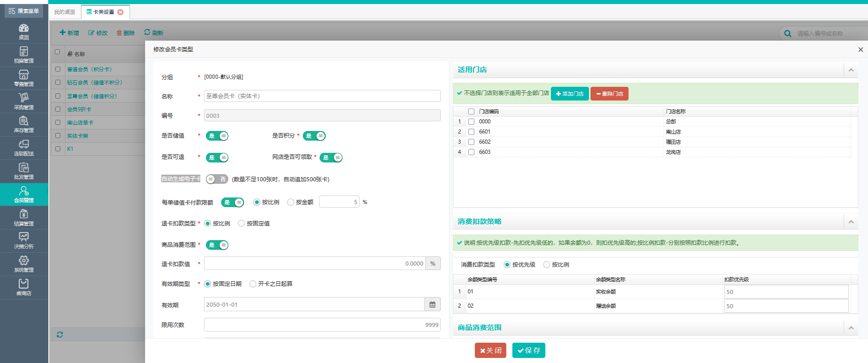This screenshot has height=363, width=868.
Task: Open the K1 card type link
Action: pos(70,149)
